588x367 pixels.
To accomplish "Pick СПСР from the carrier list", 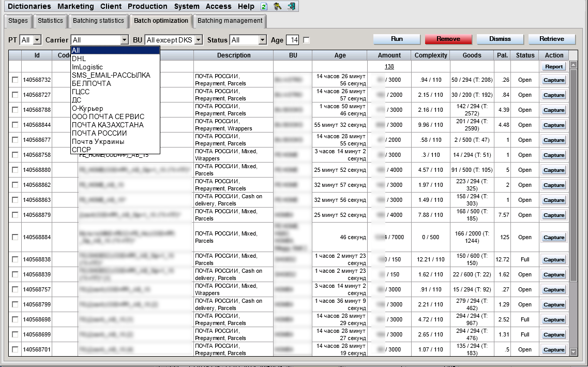I will (115, 150).
